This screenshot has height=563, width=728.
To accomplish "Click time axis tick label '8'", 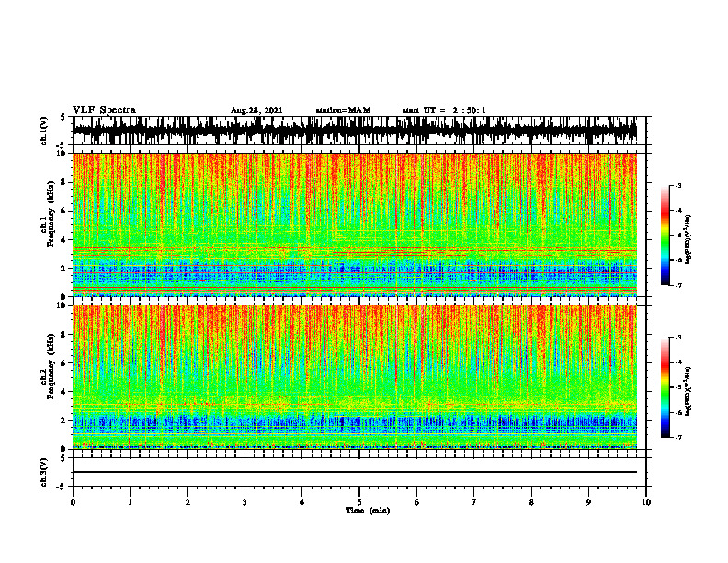I will pyautogui.click(x=531, y=502).
